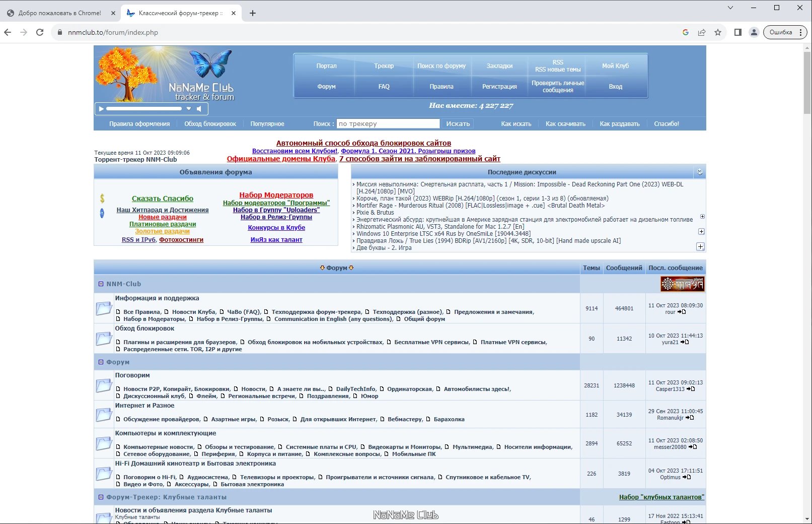Collapse the Форум category section
Image resolution: width=812 pixels, height=524 pixels.
click(101, 362)
